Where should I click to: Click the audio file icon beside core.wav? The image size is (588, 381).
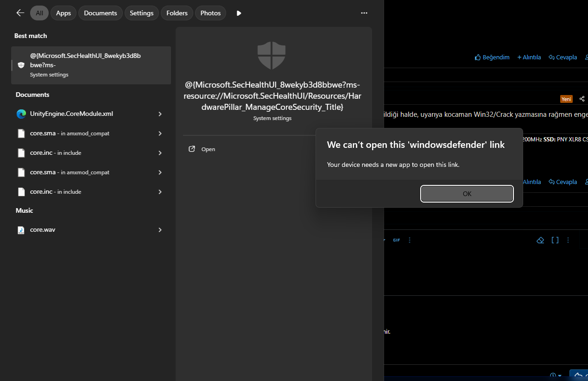tap(21, 230)
